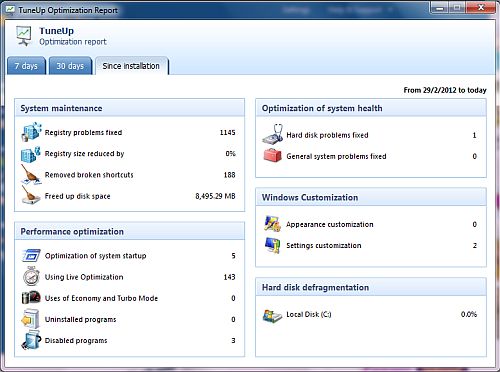Click the Freed up disk space icon
Image resolution: width=500 pixels, height=372 pixels.
pyautogui.click(x=31, y=195)
